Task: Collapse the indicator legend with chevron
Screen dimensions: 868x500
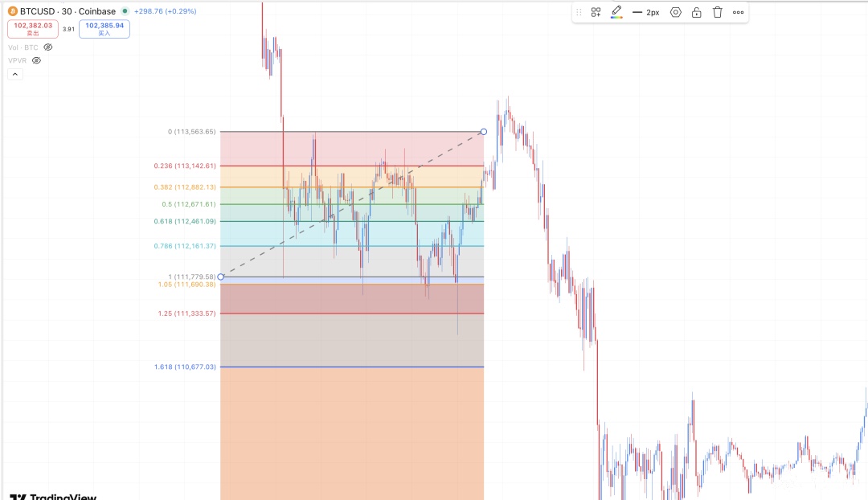Action: [15, 74]
